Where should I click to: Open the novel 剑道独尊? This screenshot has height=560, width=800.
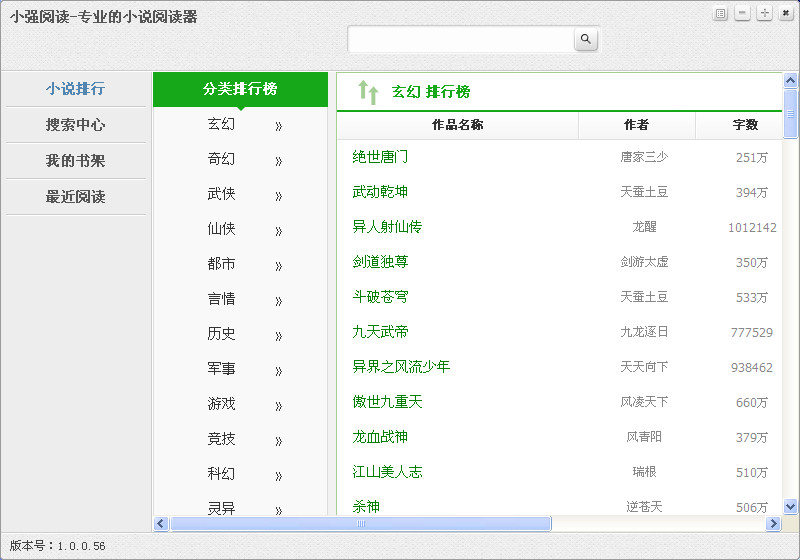[x=380, y=262]
